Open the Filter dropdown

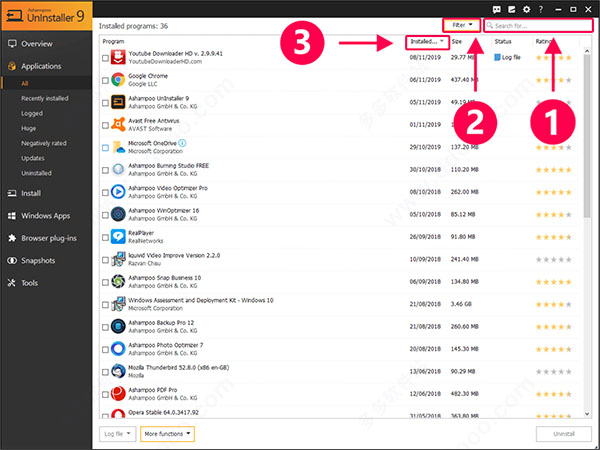(461, 25)
